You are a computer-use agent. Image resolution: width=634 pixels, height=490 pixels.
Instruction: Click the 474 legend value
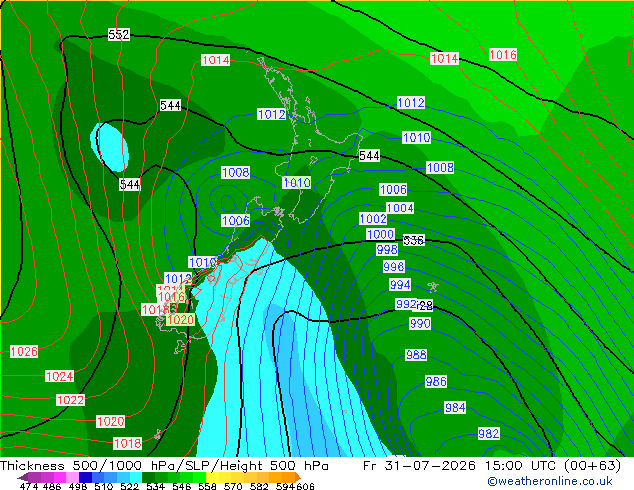coord(29,486)
